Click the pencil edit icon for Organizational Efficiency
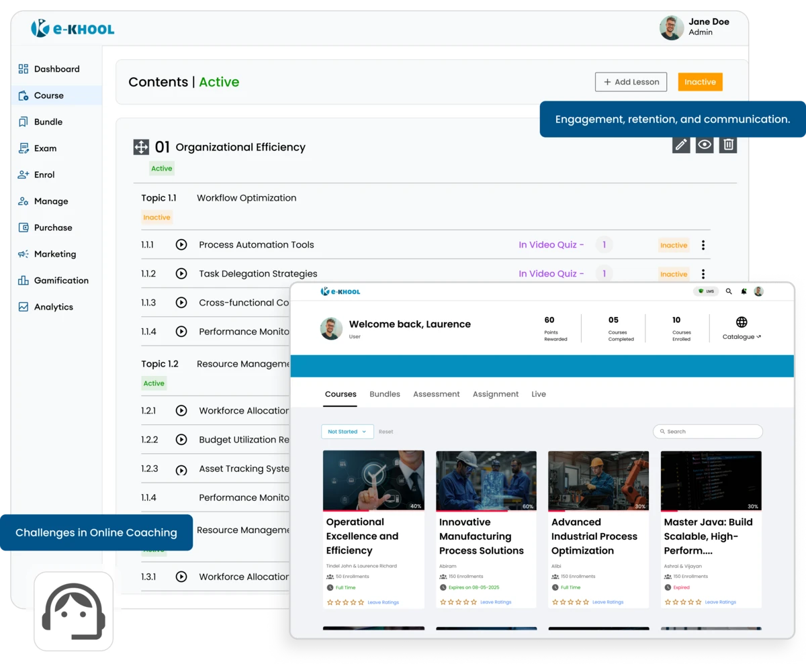This screenshot has width=806, height=672. [681, 144]
